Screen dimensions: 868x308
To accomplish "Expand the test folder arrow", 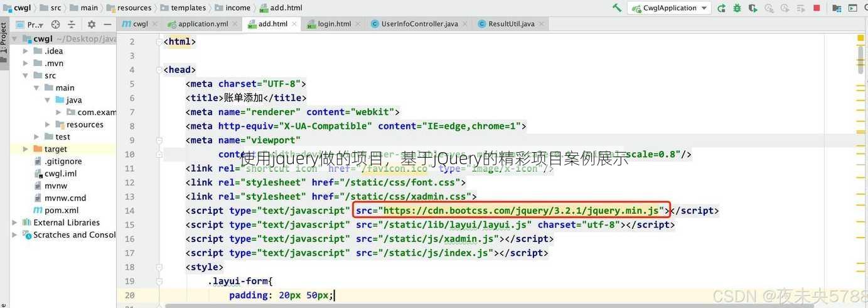I will click(x=37, y=137).
